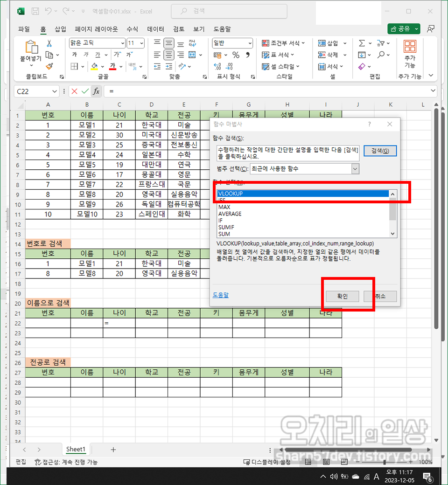
Task: Decrease font size button
Action: click(x=129, y=55)
